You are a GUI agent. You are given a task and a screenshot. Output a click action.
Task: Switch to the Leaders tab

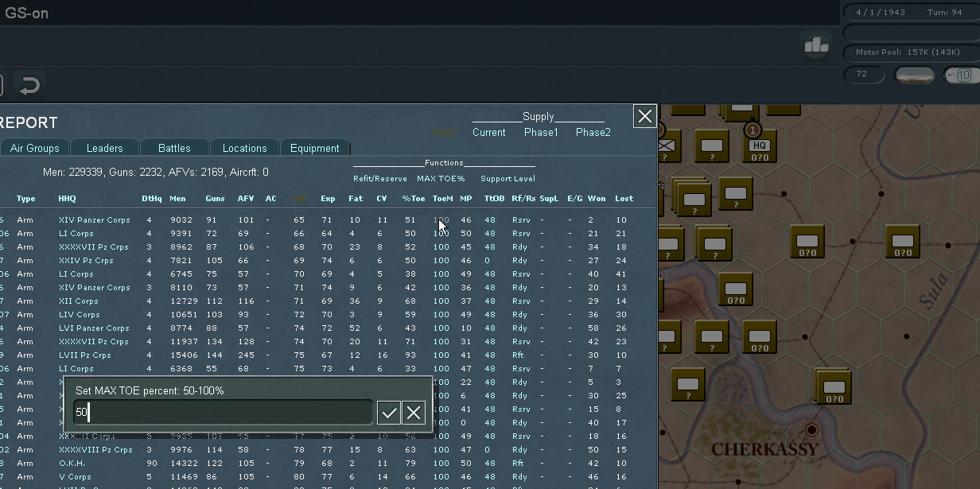[x=105, y=148]
